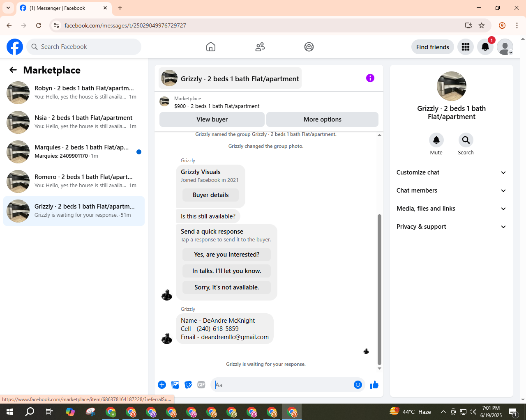
Task: Expand Media, files and links section
Action: pos(451,209)
